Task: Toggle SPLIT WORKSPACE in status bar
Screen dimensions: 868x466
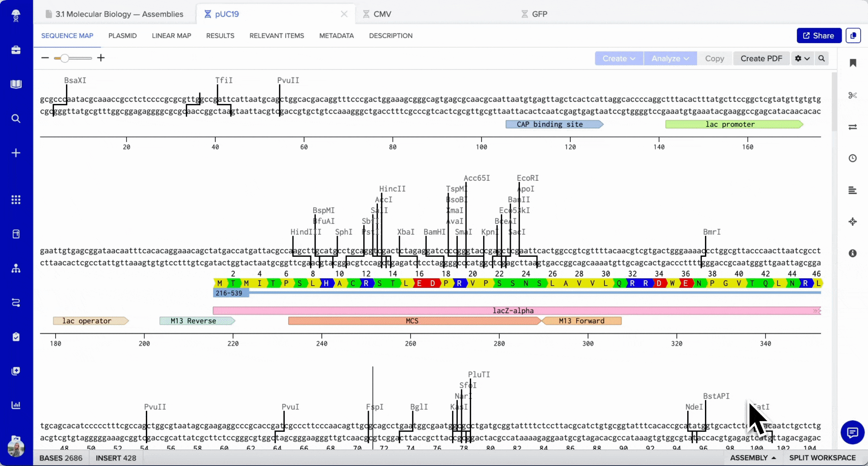Action: click(822, 458)
